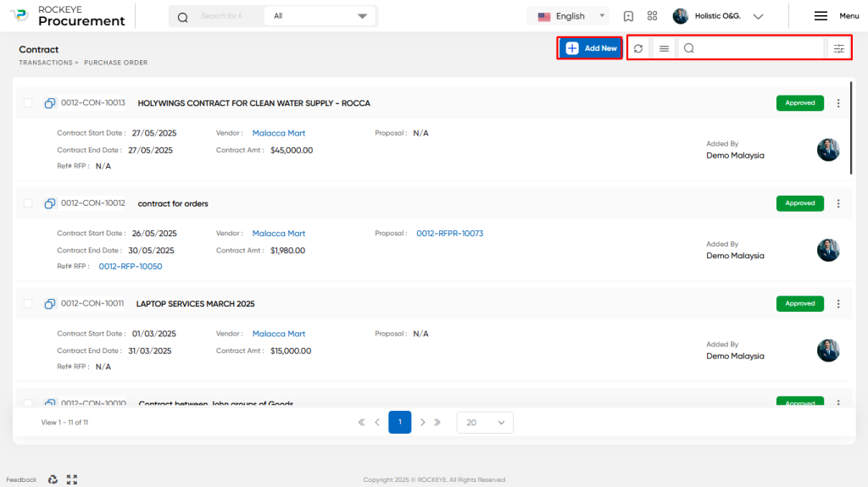Click contract amount $45,000.00
The width and height of the screenshot is (868, 487).
[292, 150]
